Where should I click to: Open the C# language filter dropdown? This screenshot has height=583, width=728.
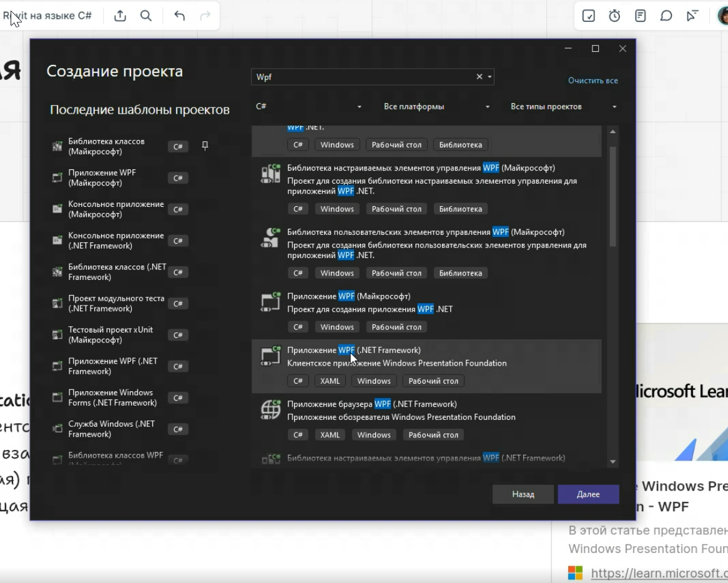(309, 106)
